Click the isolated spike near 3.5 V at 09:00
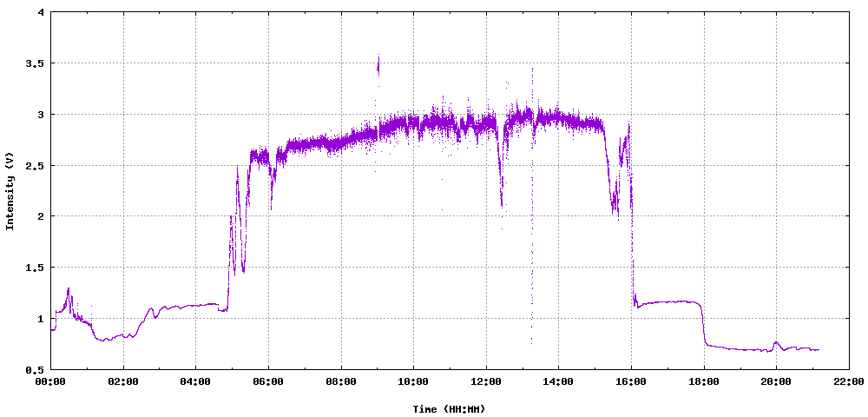 click(378, 66)
